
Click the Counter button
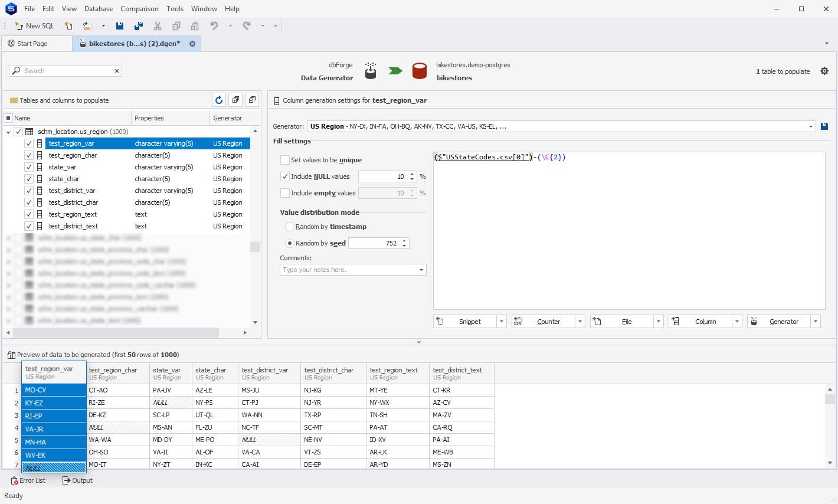point(544,322)
